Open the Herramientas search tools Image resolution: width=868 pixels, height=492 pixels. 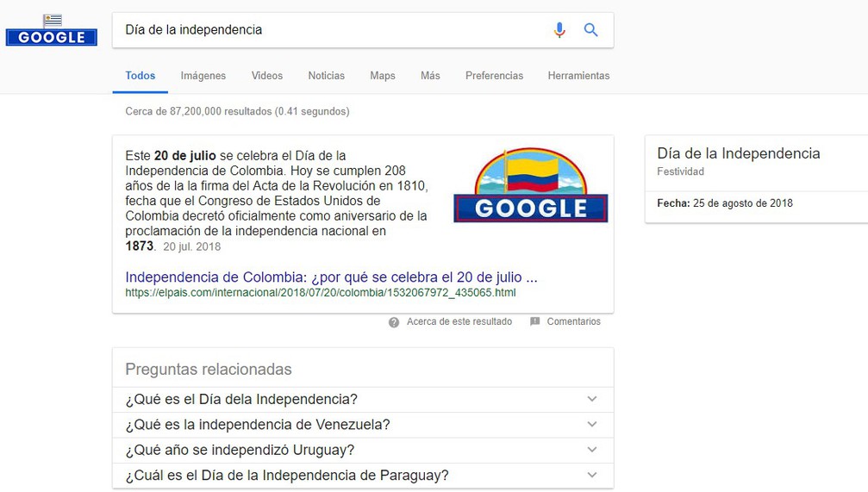point(578,76)
